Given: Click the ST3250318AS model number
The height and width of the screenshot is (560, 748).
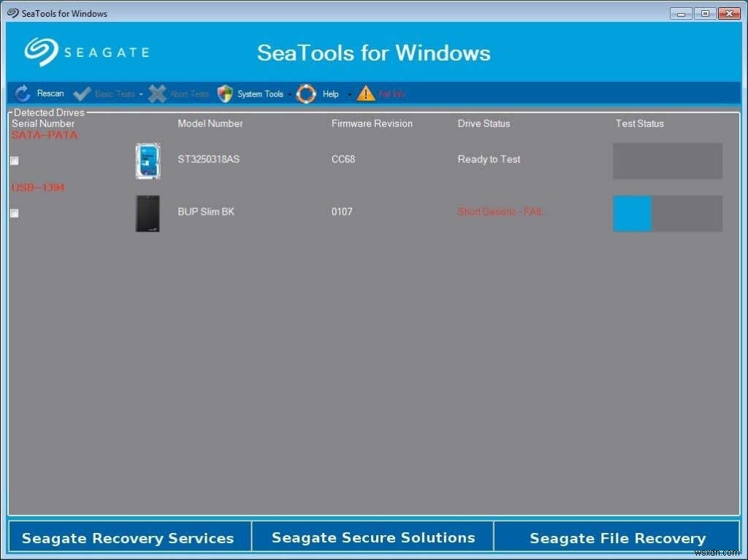Looking at the screenshot, I should (x=208, y=159).
